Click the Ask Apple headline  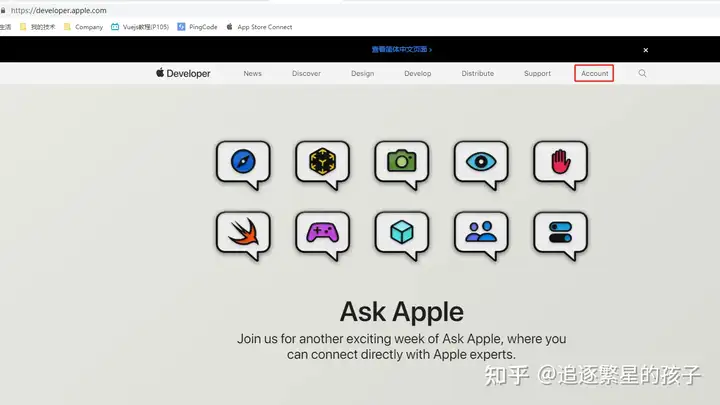coord(402,312)
